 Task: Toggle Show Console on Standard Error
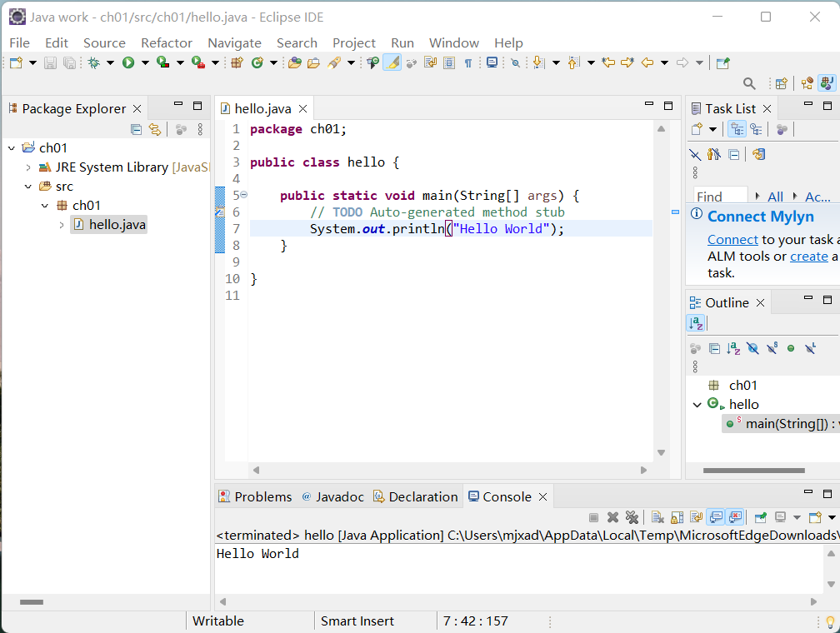pos(735,517)
